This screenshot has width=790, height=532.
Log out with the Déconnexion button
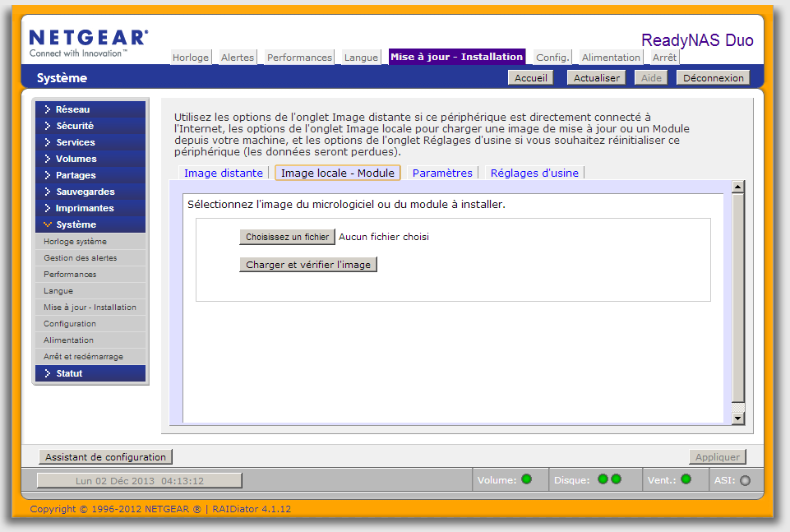[713, 78]
